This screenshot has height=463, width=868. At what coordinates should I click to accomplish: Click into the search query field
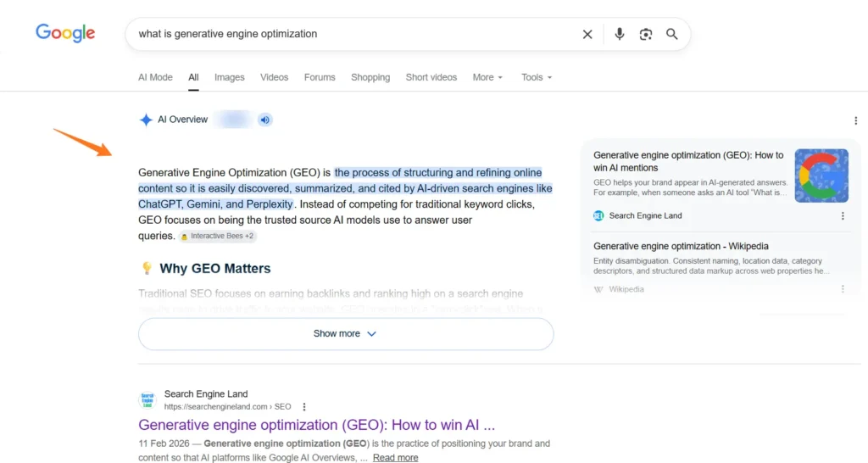click(x=354, y=34)
